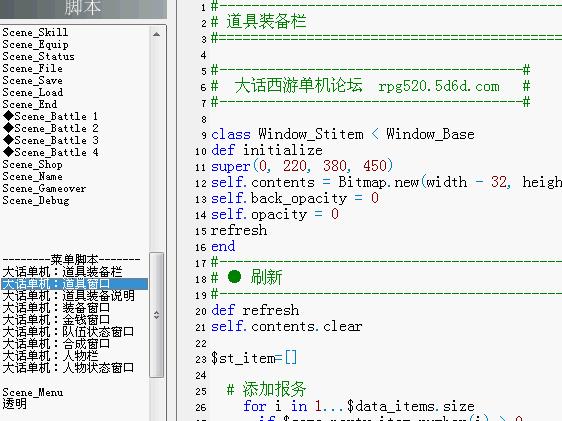Click the 脚本 panel header
562x421 pixels.
tap(83, 8)
